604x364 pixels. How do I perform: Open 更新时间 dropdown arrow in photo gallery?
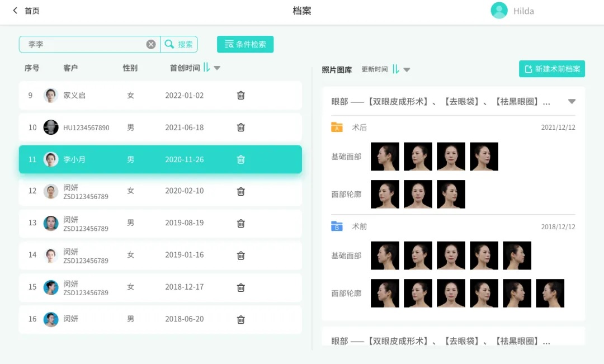point(407,70)
